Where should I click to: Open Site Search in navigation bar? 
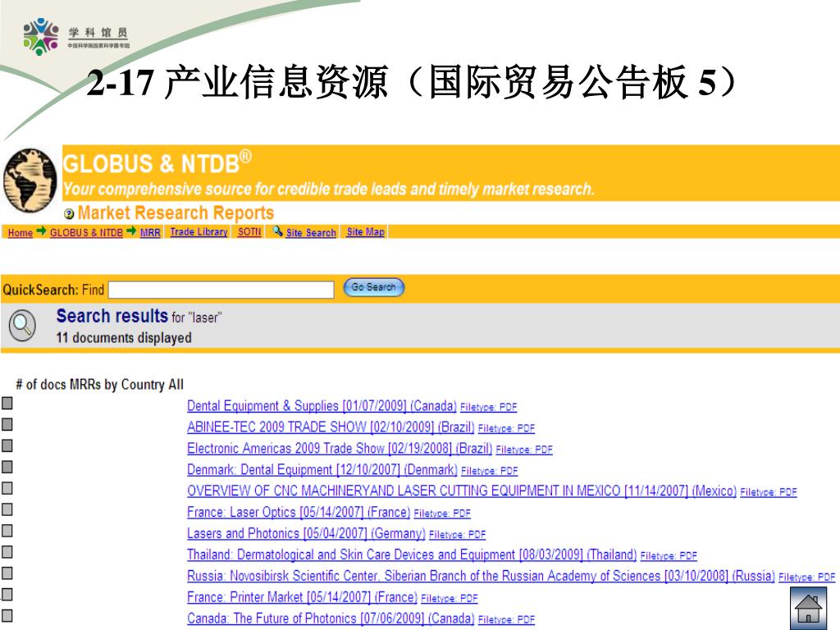(x=311, y=232)
